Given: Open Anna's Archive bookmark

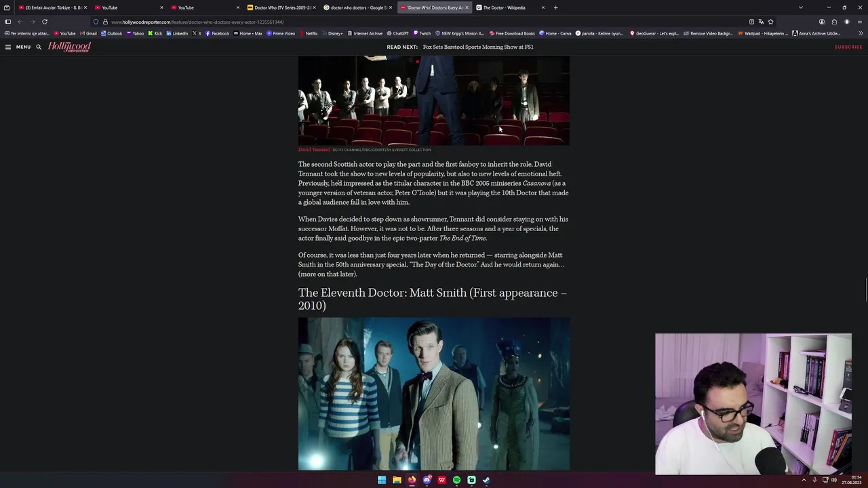Looking at the screenshot, I should (817, 33).
